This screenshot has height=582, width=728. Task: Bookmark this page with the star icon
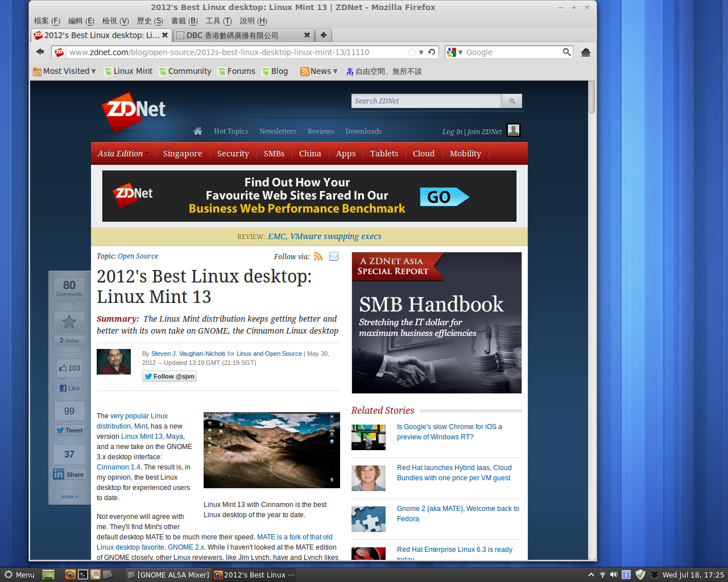tap(412, 52)
